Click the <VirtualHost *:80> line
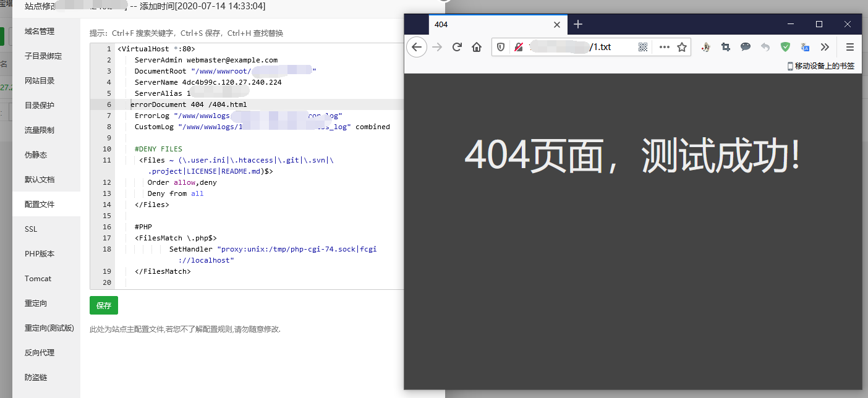This screenshot has height=398, width=868. [x=156, y=49]
